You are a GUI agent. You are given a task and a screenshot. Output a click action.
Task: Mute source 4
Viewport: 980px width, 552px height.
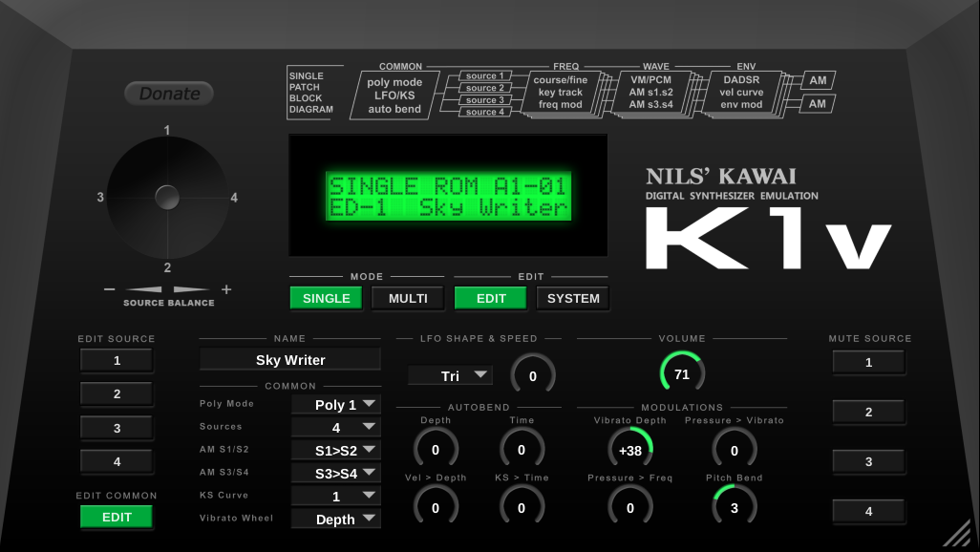[x=869, y=511]
